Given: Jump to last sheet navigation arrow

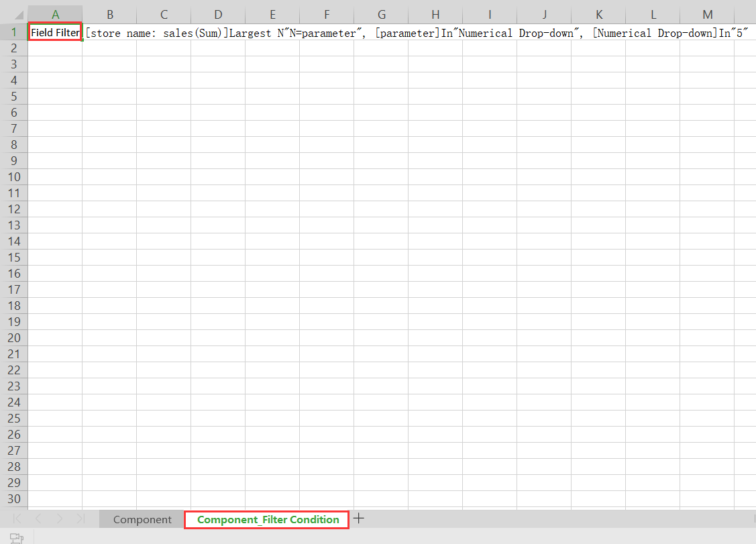Looking at the screenshot, I should click(x=80, y=519).
